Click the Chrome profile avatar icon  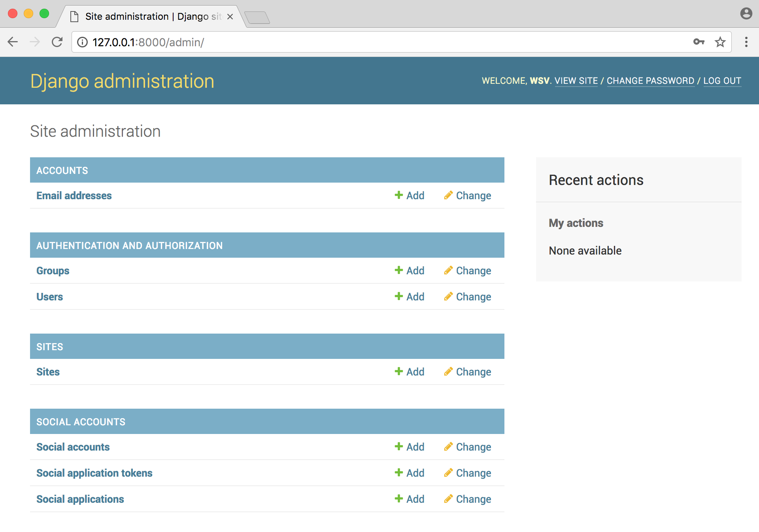(x=746, y=13)
